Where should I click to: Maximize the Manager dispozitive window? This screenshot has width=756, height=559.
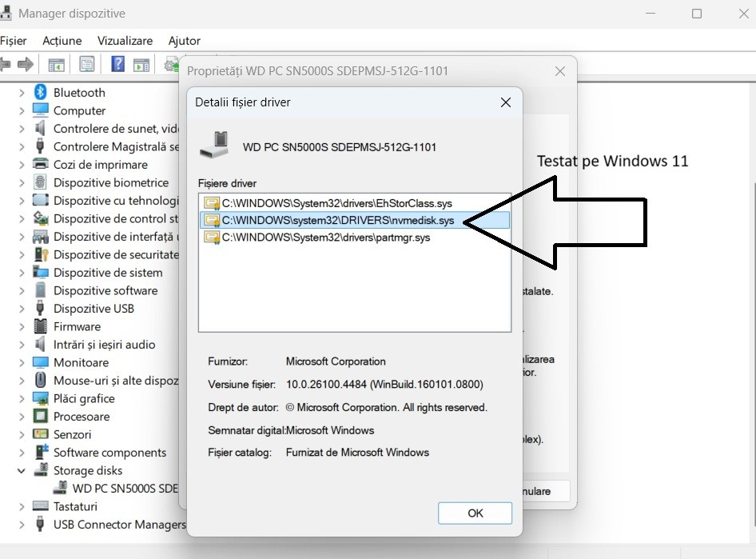coord(697,14)
